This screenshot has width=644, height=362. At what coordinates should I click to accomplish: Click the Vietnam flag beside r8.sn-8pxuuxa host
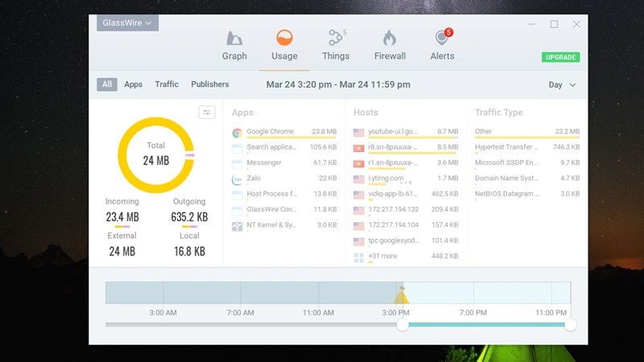coord(358,148)
